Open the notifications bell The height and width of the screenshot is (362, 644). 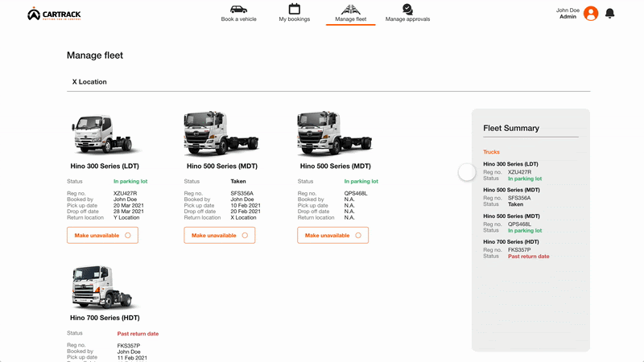point(610,14)
